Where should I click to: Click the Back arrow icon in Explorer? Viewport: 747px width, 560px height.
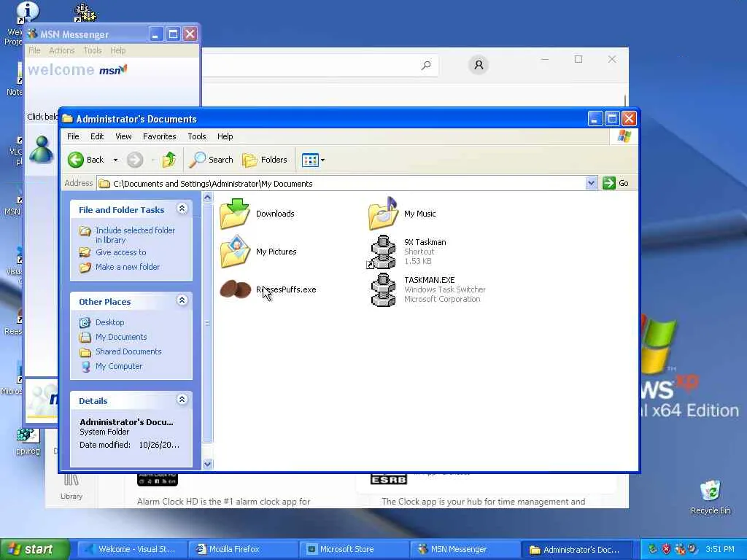click(75, 160)
